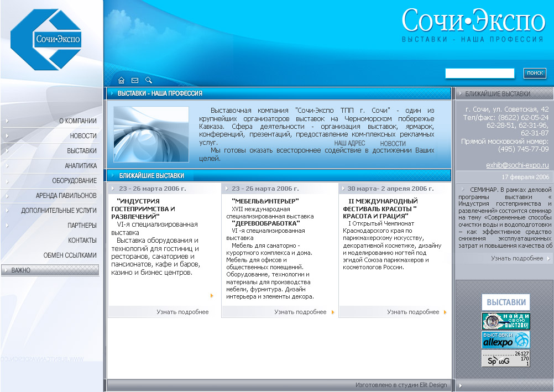Image resolution: width=554 pixels, height=392 pixels.
Task: Click the arrow beside the seminar Узнать подробнее
Action: pos(548,258)
